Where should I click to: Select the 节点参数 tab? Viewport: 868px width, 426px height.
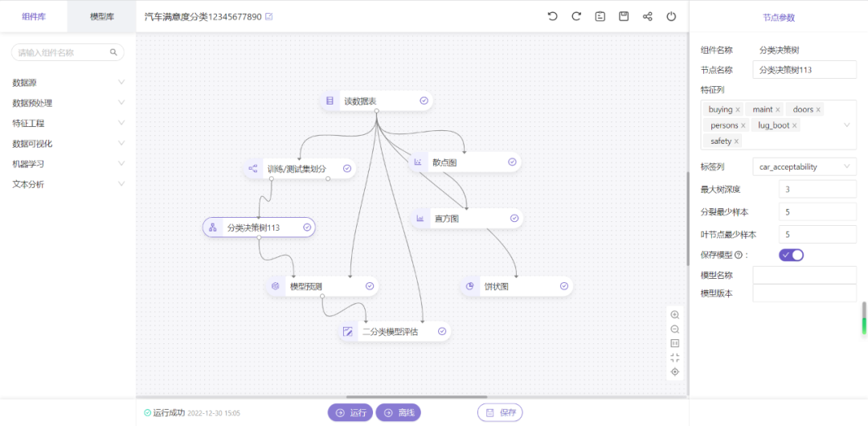(x=778, y=17)
